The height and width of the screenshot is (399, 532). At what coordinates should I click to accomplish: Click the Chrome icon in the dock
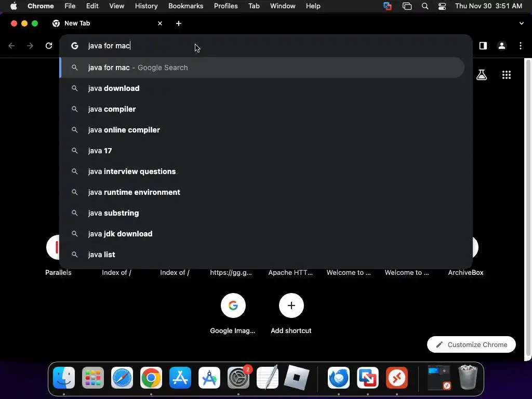pos(151,378)
